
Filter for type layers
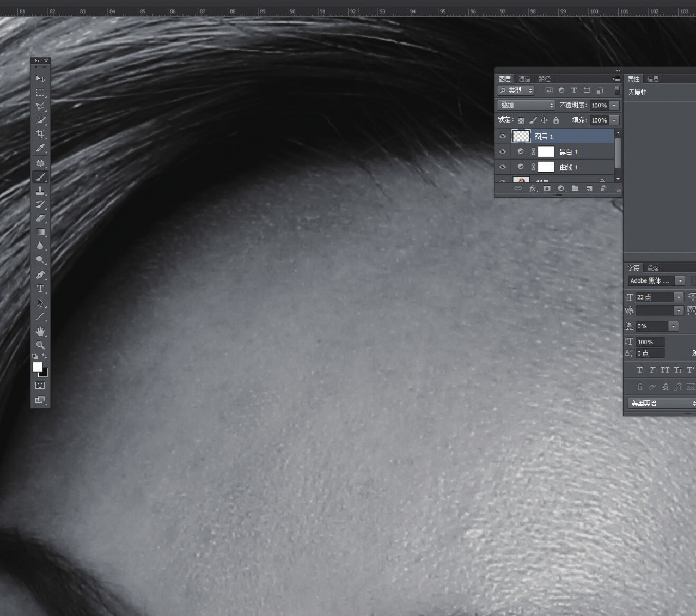[x=574, y=90]
